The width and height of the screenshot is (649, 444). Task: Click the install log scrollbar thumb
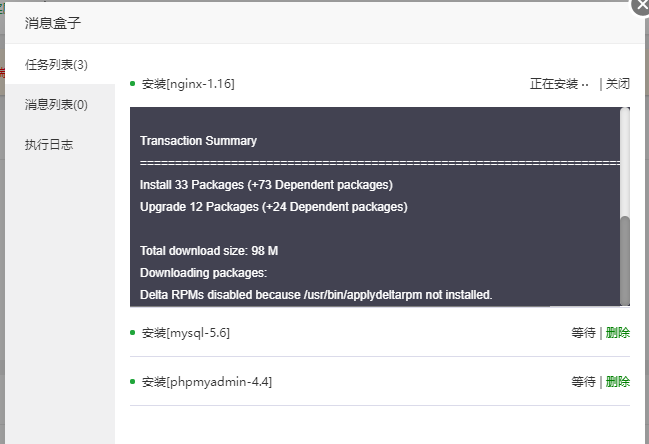click(x=625, y=260)
